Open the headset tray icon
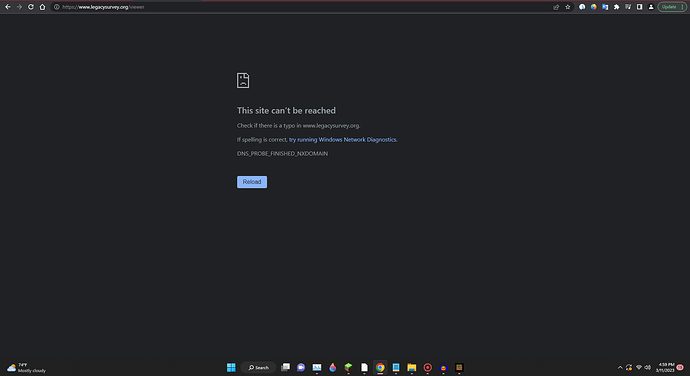Viewport: 690px width, 376px height. pyautogui.click(x=629, y=368)
